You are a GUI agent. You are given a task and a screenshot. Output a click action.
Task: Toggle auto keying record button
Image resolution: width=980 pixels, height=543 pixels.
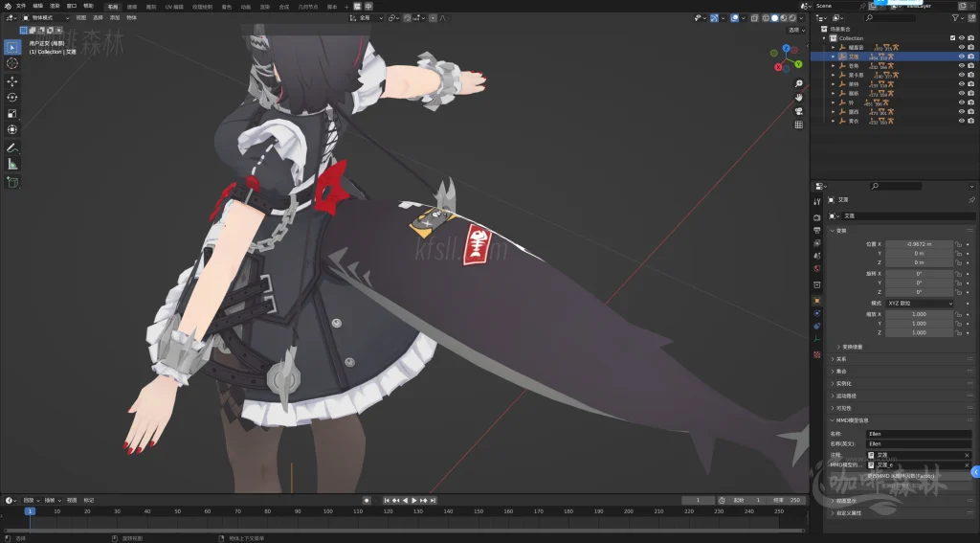pos(367,501)
